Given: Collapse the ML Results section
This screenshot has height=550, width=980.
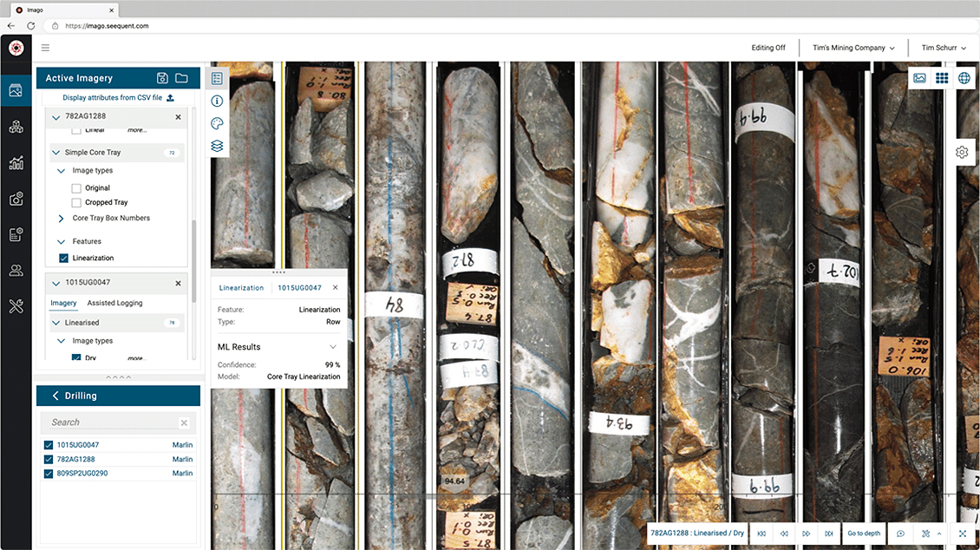Looking at the screenshot, I should (333, 347).
